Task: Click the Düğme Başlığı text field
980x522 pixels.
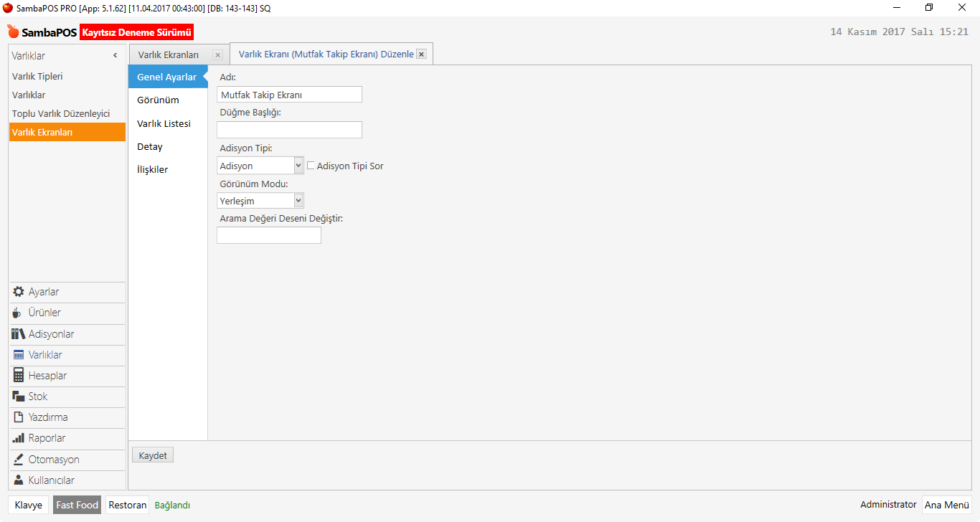Action: point(289,130)
